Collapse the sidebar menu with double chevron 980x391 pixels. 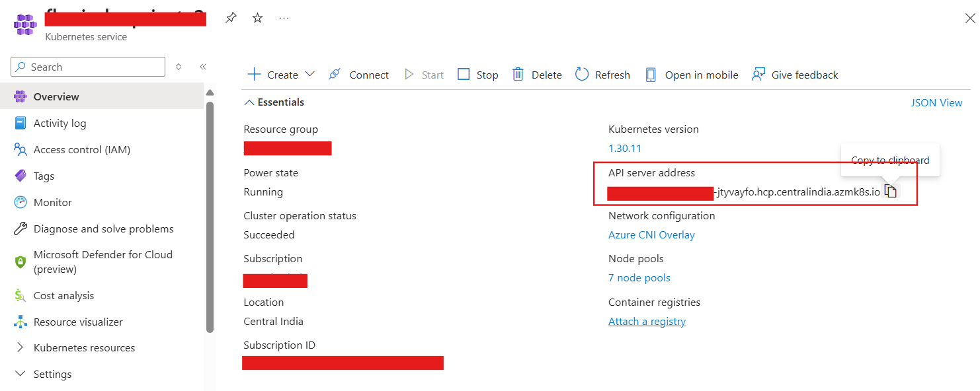click(203, 67)
